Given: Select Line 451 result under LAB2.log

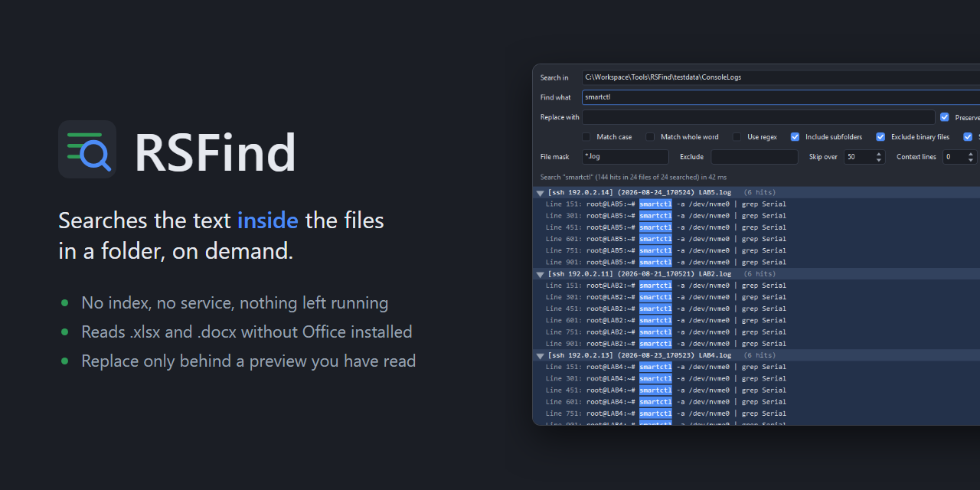Looking at the screenshot, I should pyautogui.click(x=756, y=309).
